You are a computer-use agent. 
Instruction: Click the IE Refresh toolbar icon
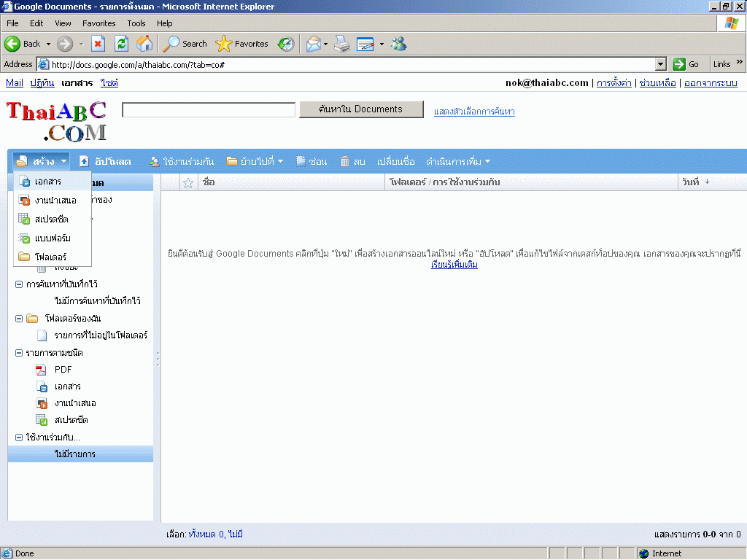(121, 44)
